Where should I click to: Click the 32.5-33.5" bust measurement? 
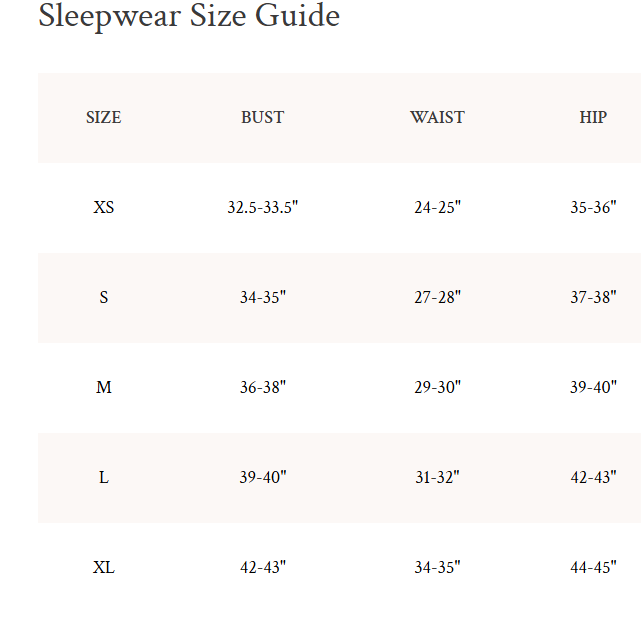pyautogui.click(x=262, y=208)
